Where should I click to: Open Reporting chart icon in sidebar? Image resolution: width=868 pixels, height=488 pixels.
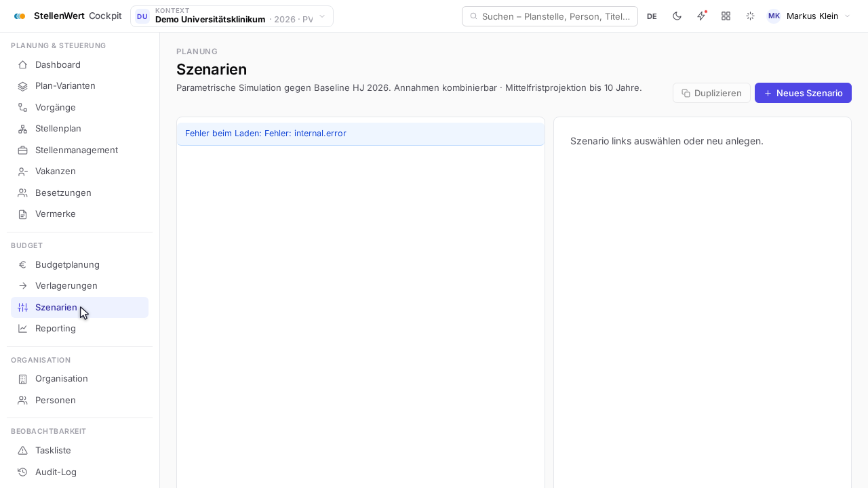(22, 329)
